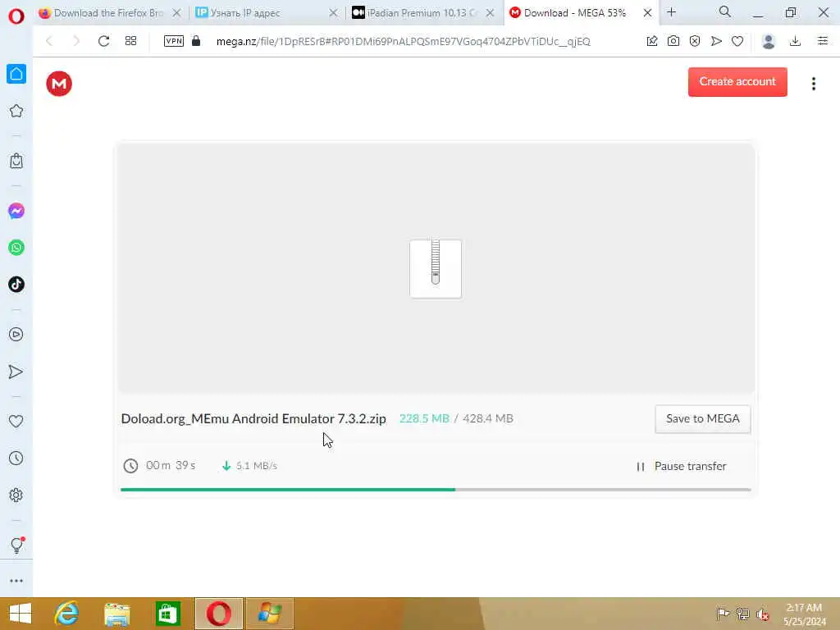Click the MEGA logo
This screenshot has width=840, height=630.
click(59, 84)
